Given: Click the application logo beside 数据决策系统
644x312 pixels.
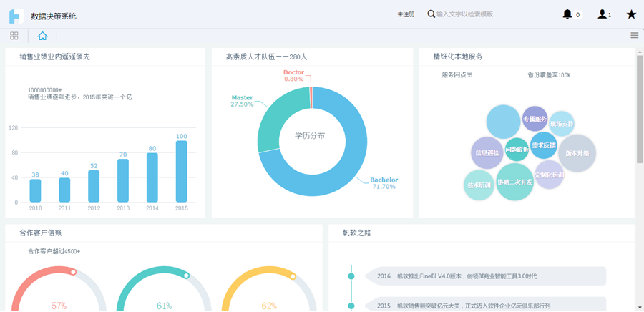Looking at the screenshot, I should (16, 16).
